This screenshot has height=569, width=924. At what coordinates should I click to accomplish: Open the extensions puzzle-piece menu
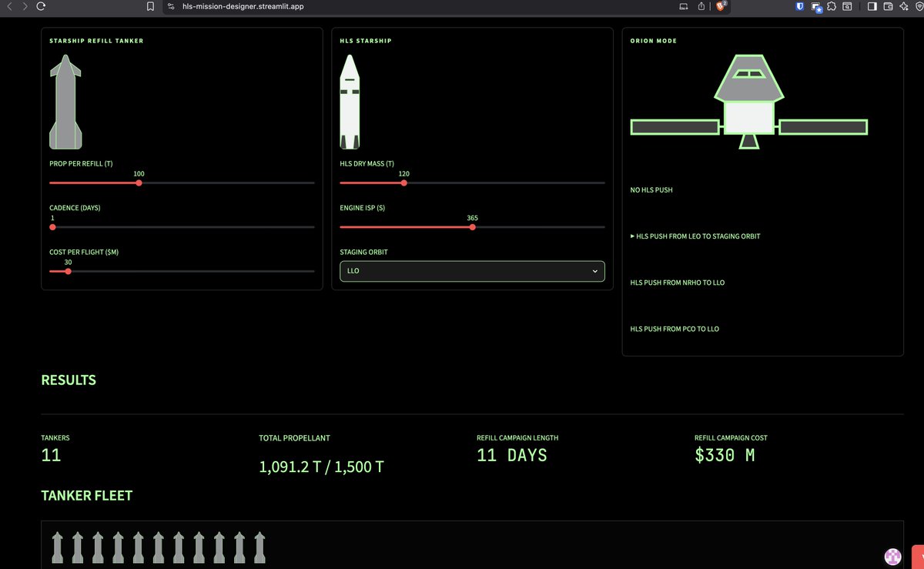(x=832, y=6)
